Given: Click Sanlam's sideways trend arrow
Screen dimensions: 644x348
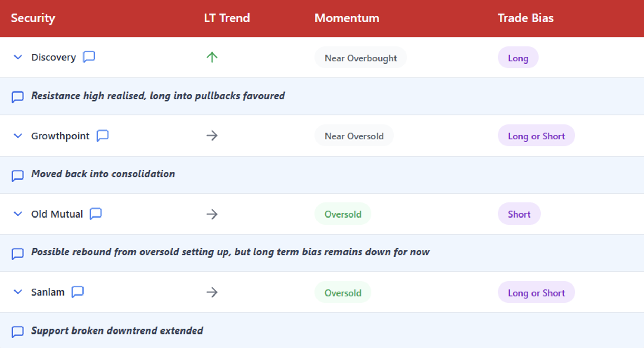Looking at the screenshot, I should click(x=212, y=292).
